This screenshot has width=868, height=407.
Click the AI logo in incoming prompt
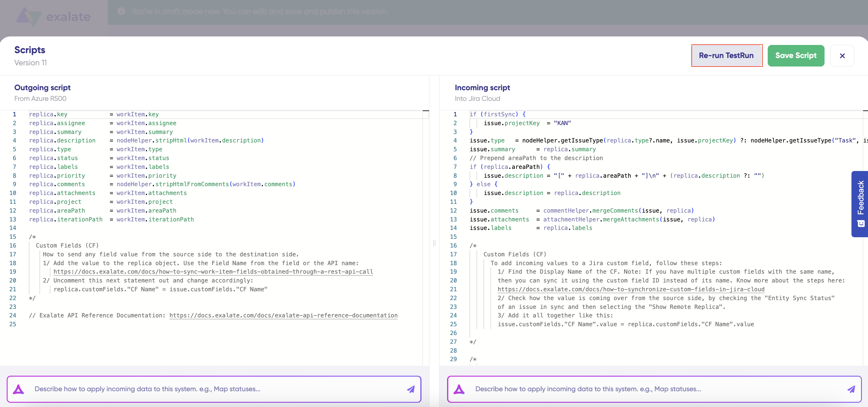pos(459,389)
